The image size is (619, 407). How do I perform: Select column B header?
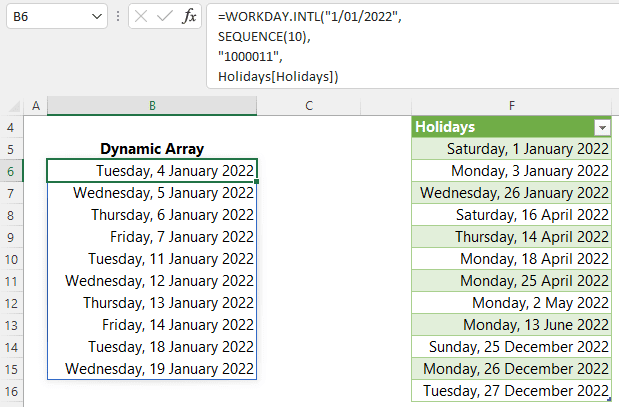pos(151,106)
